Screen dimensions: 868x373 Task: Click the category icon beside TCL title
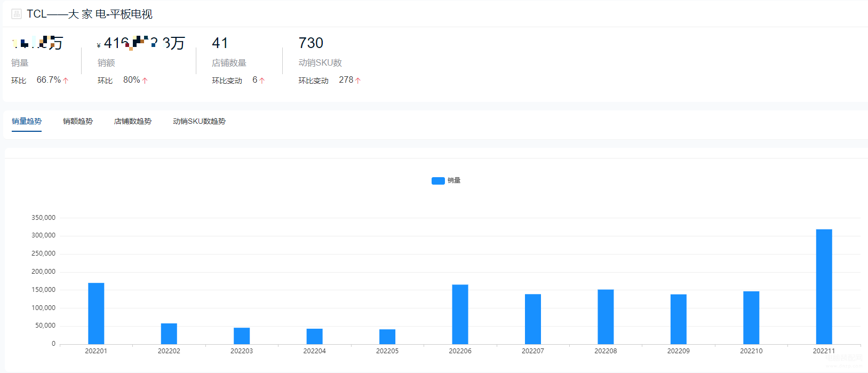point(17,14)
